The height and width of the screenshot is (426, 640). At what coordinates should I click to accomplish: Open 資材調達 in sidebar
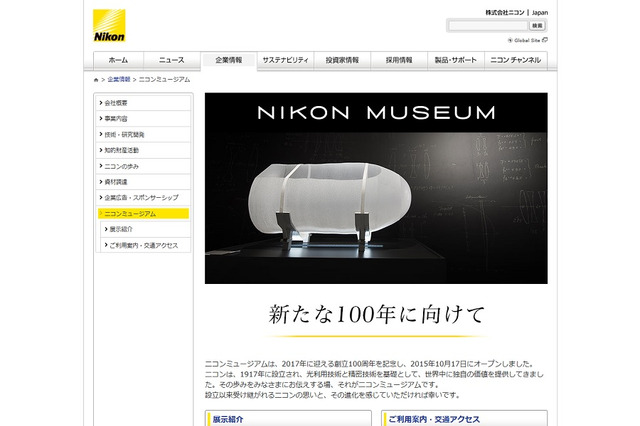click(143, 182)
